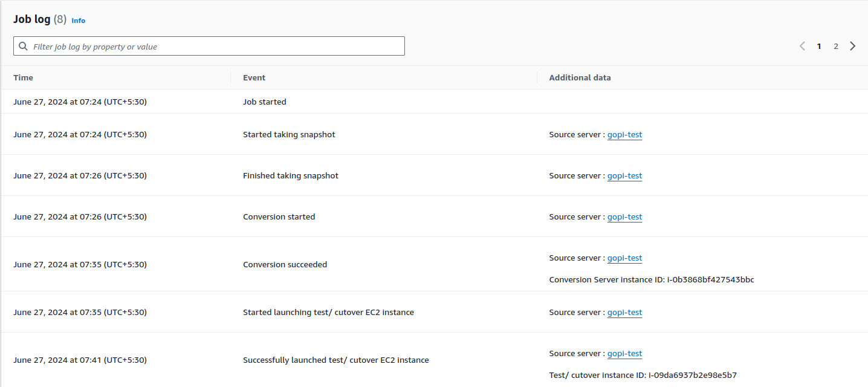
Task: Click the 07:35 timestamp of Conversion succeeded row
Action: 80,265
